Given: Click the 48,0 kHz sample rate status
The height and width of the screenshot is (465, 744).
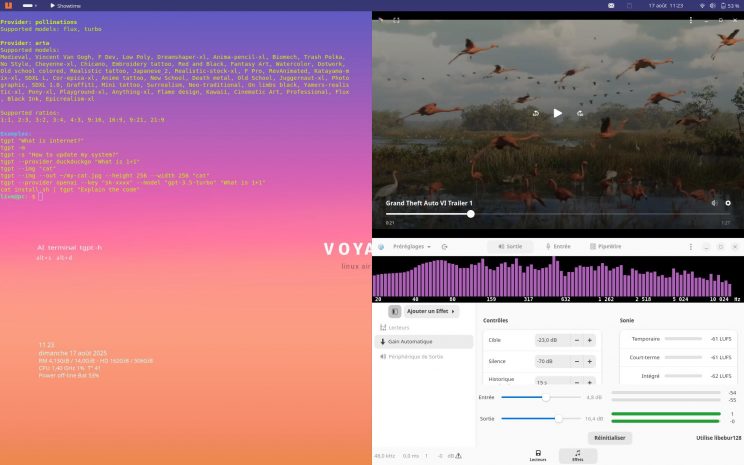Looking at the screenshot, I should point(384,456).
